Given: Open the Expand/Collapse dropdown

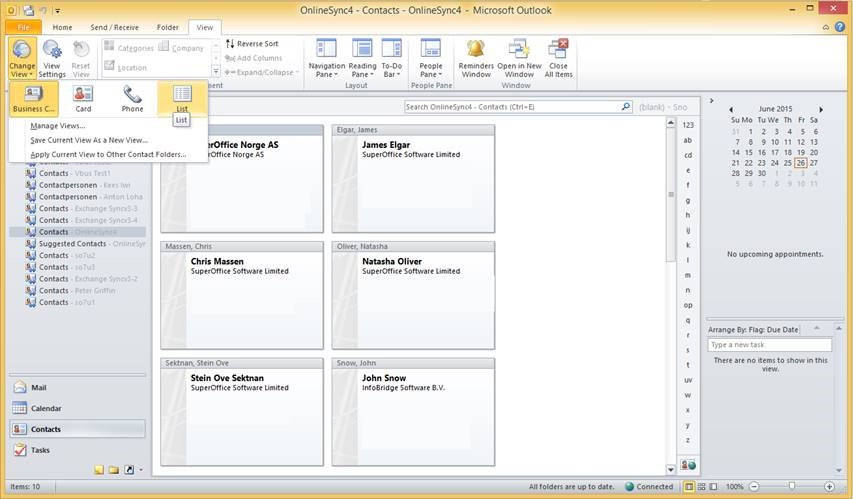Looking at the screenshot, I should (262, 72).
